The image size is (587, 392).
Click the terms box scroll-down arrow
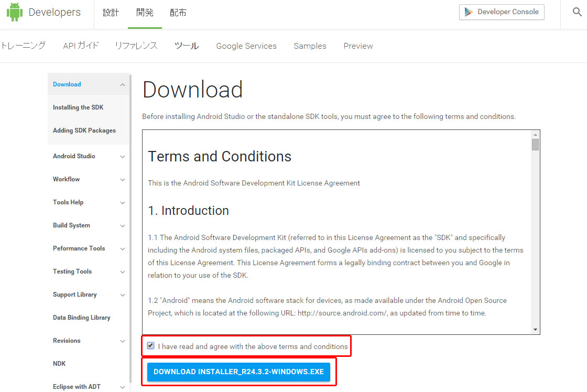point(535,330)
